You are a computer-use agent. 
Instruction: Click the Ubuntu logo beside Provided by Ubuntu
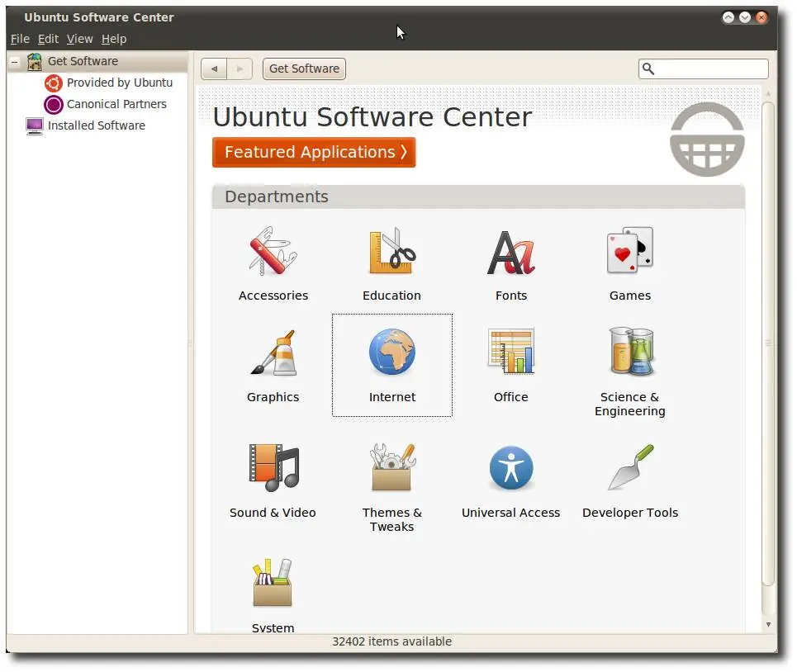(54, 83)
